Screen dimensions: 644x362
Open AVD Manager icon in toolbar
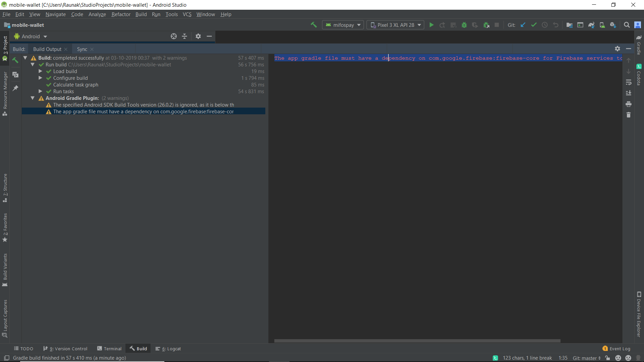(602, 25)
